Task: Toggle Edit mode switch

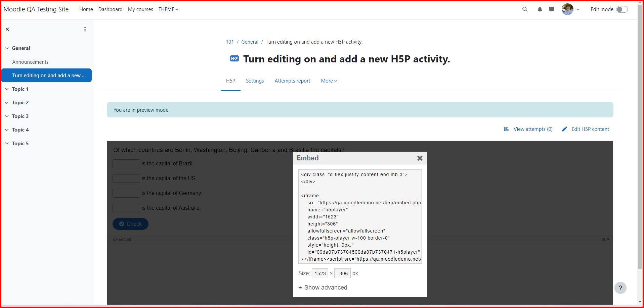Action: coord(622,9)
